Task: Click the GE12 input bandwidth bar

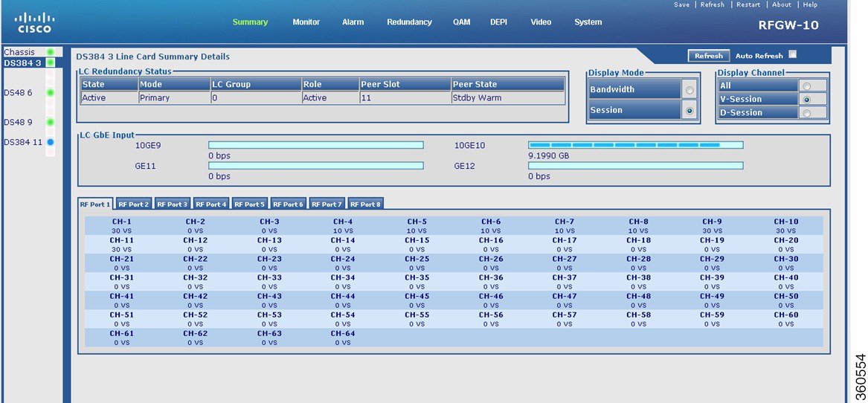Action: click(635, 166)
